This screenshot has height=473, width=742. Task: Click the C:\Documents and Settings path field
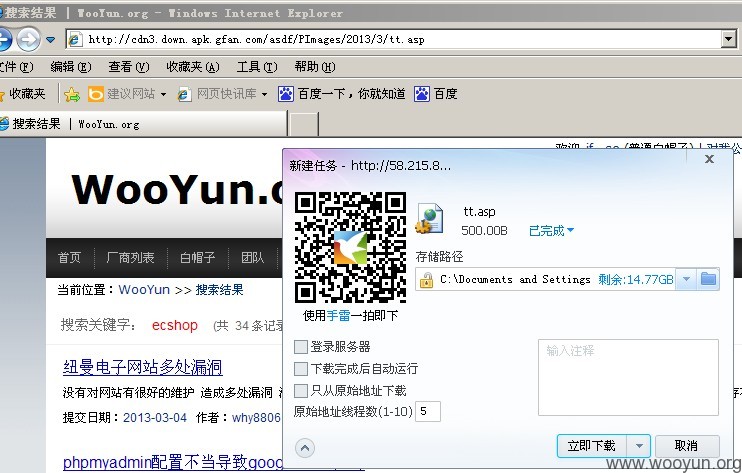(515, 280)
